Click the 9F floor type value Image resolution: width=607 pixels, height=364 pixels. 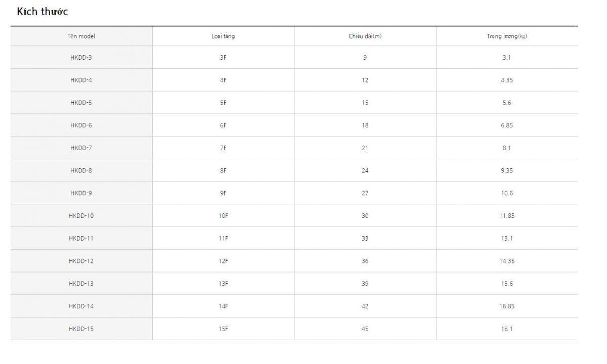[223, 193]
